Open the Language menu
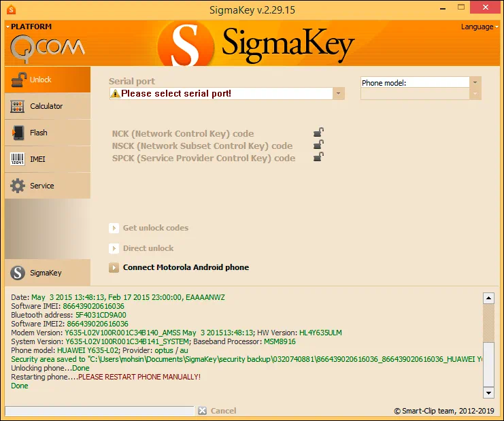The width and height of the screenshot is (504, 421). click(x=480, y=27)
